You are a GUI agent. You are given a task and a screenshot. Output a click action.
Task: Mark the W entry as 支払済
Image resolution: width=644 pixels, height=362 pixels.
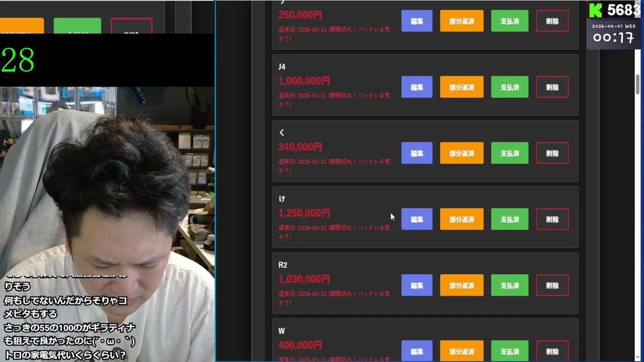tap(510, 351)
